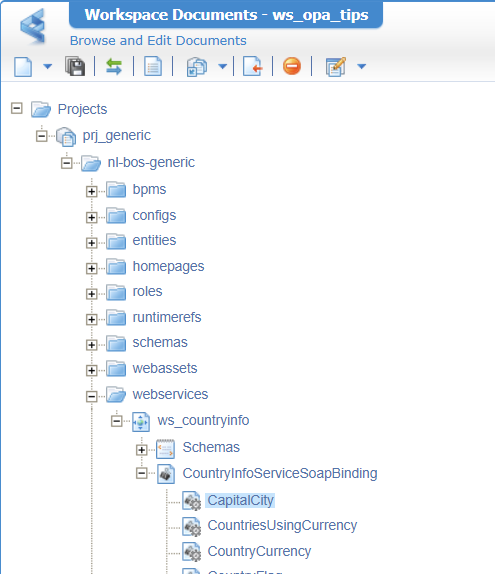
Task: Select the CountriesUsingCurrency operation
Action: point(282,525)
